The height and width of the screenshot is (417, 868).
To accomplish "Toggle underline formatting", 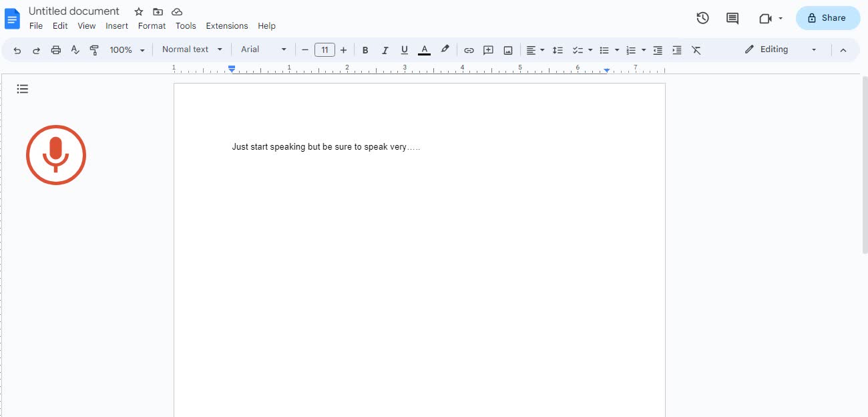I will pyautogui.click(x=404, y=49).
